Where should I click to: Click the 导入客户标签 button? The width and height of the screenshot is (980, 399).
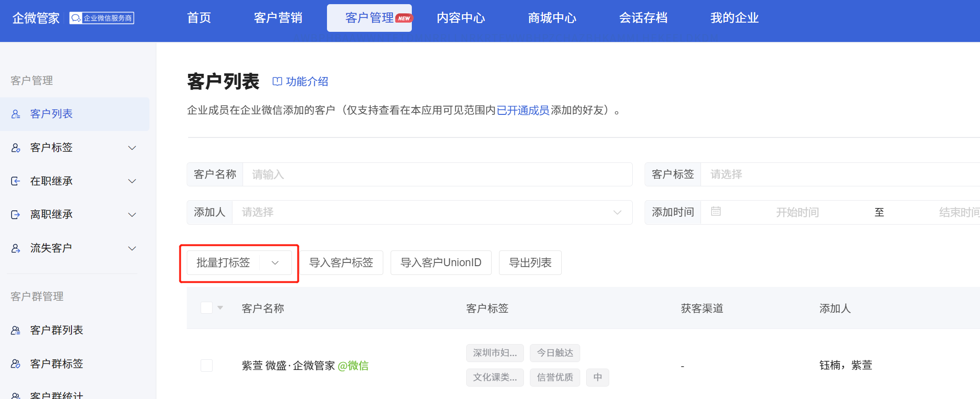341,262
